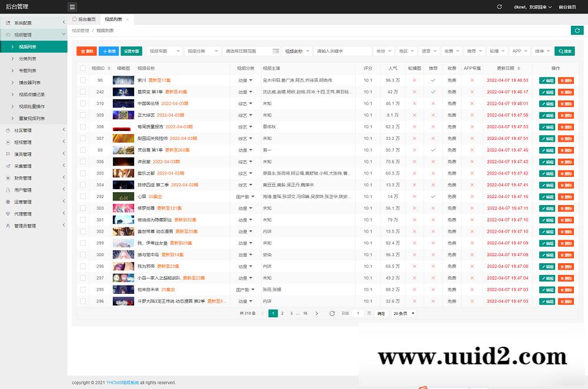Close the 视频列表 tab
The height and width of the screenshot is (389, 588).
coord(126,19)
